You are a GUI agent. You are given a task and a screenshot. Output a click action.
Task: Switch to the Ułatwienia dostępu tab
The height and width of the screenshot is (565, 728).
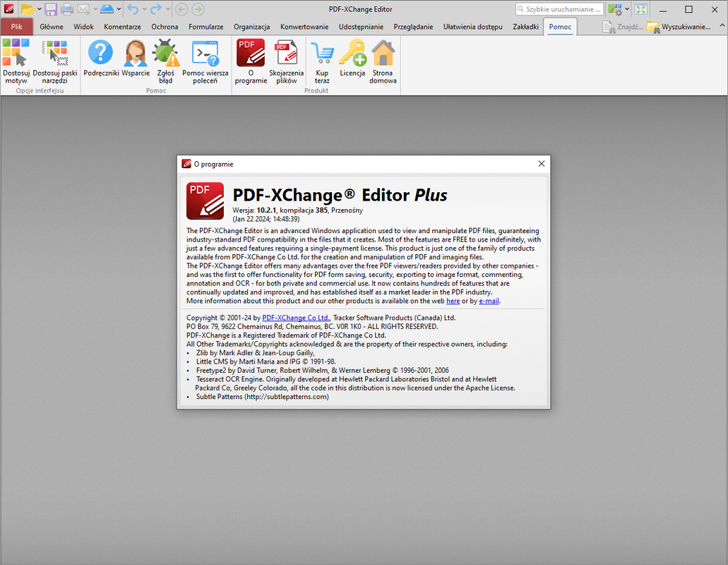[x=472, y=27]
